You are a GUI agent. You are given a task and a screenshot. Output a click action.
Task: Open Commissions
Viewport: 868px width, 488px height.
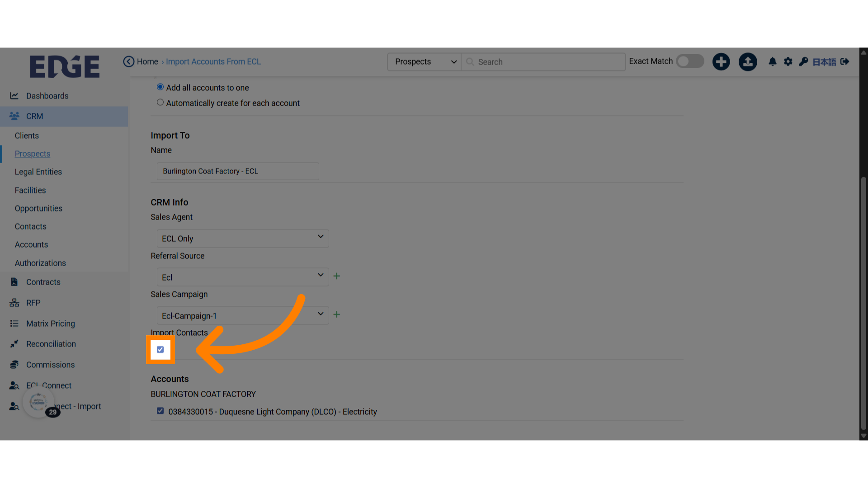click(51, 365)
